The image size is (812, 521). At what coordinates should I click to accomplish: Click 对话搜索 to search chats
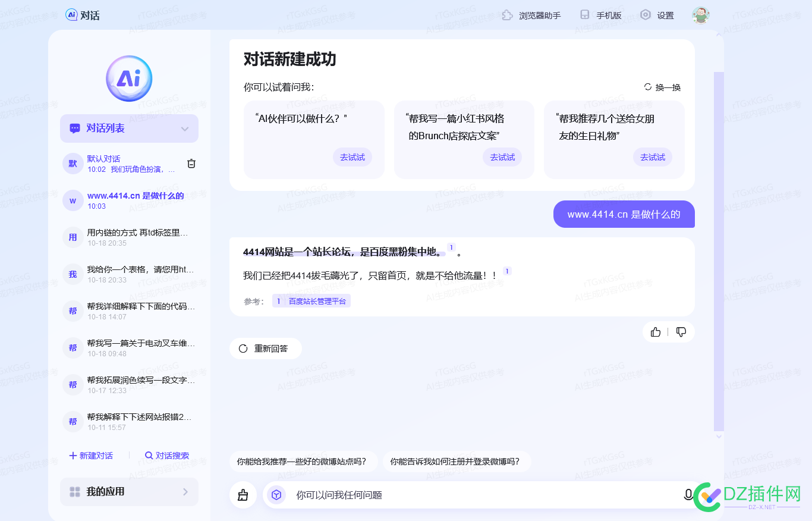tap(167, 456)
